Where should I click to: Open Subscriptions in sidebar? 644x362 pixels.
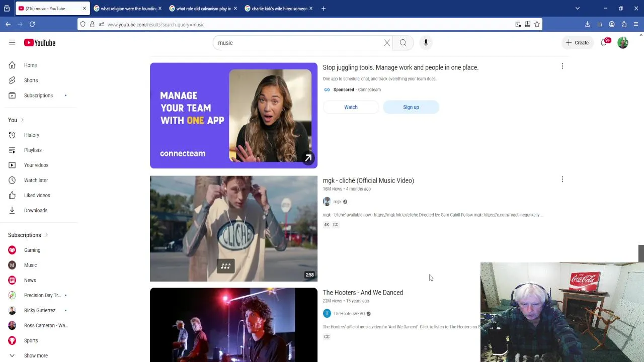[x=39, y=96]
